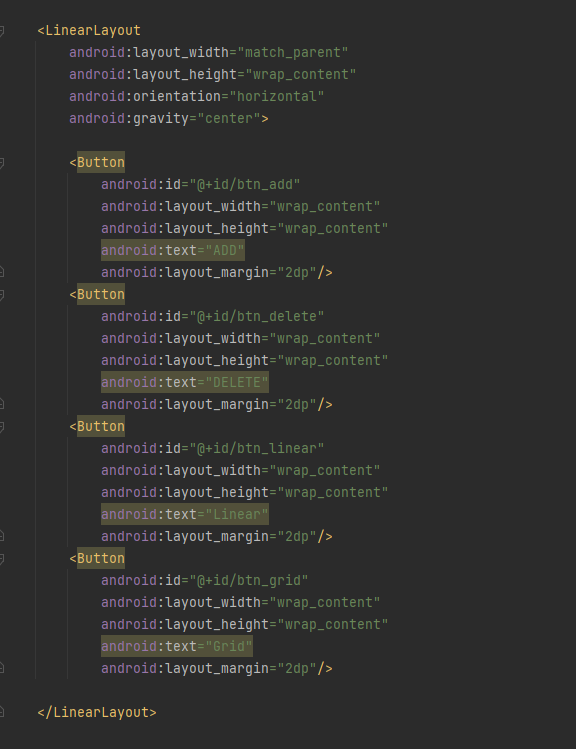Click the highlighted Button tag above btn_add
The width and height of the screenshot is (576, 749).
tap(101, 162)
